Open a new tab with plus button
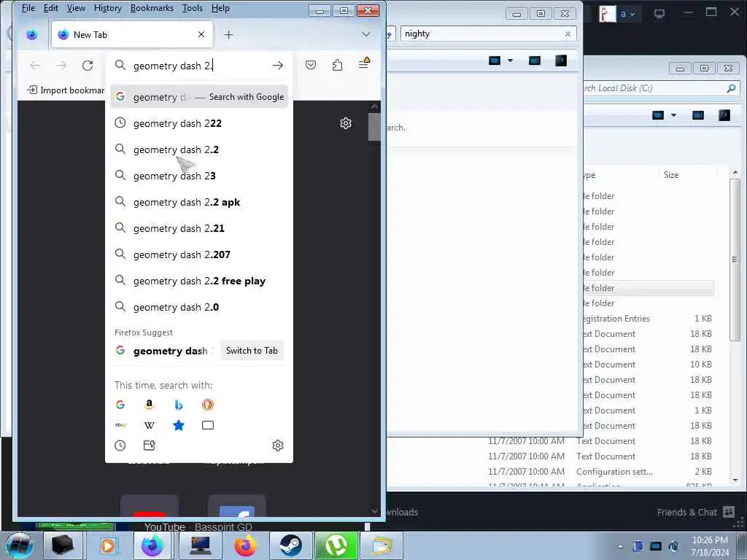747x560 pixels. [x=228, y=34]
